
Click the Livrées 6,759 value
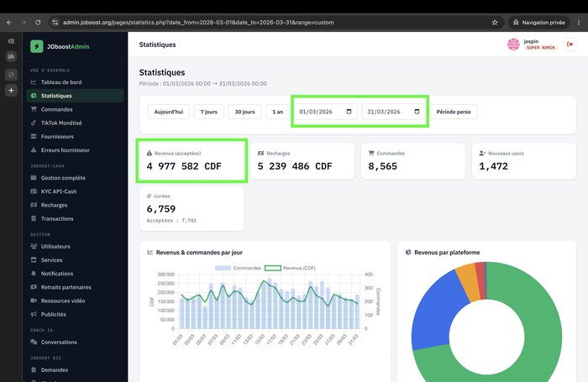pos(161,209)
